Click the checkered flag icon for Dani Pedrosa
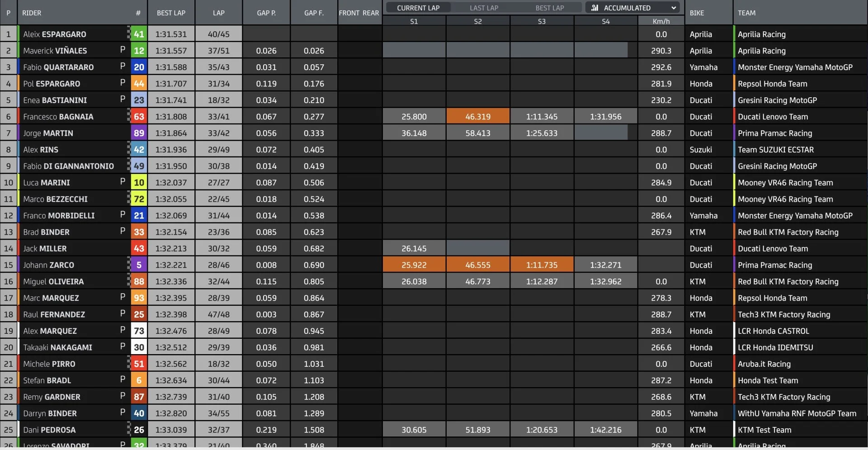 coord(128,429)
